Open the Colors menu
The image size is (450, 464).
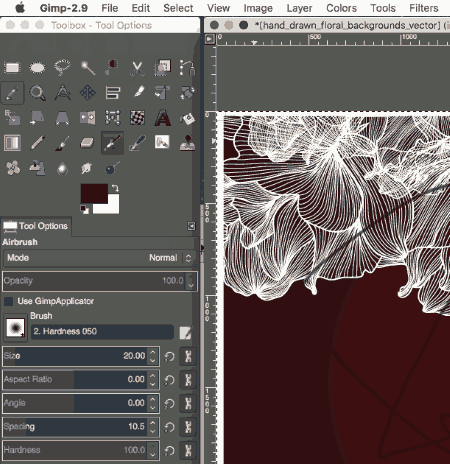point(341,8)
